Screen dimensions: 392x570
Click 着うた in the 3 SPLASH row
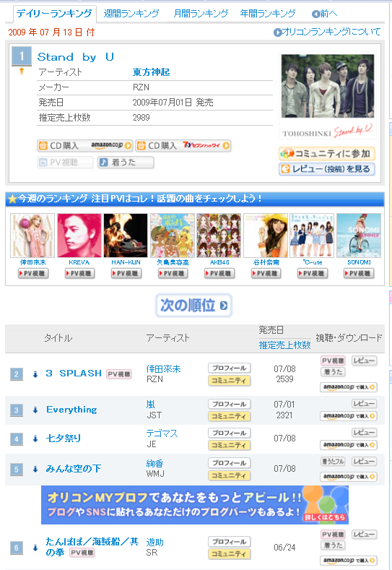tap(333, 372)
